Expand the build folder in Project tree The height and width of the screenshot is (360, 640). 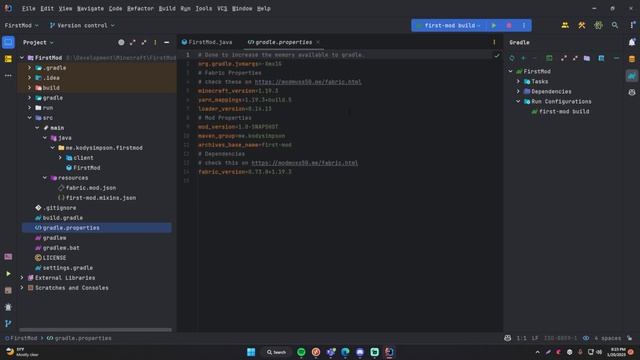pyautogui.click(x=29, y=87)
